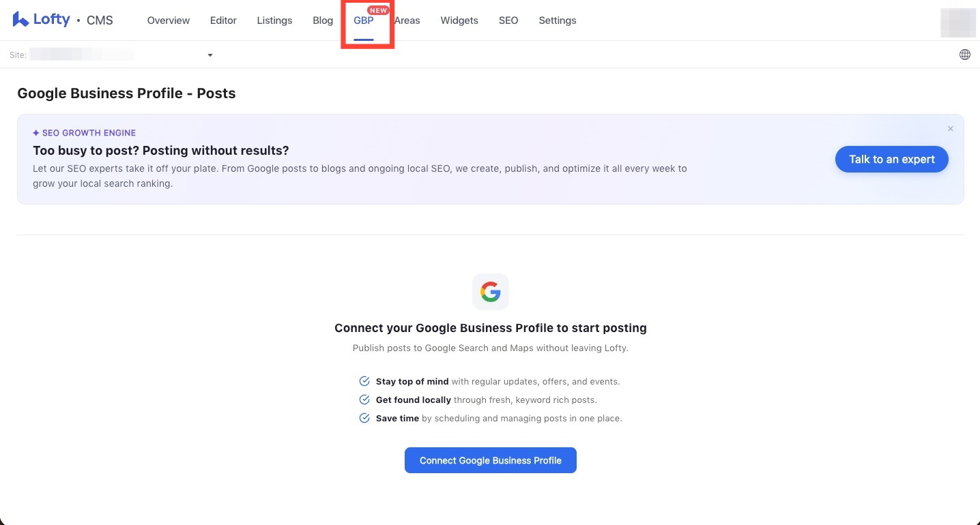980x525 pixels.
Task: Open the globe language icon
Action: (x=964, y=55)
